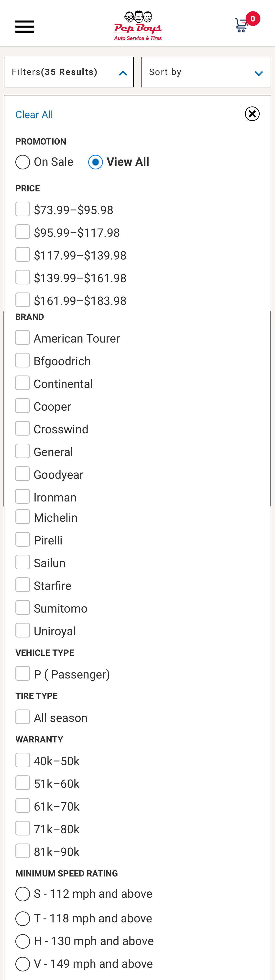Click the Clear All link
This screenshot has height=980, width=275.
(34, 115)
